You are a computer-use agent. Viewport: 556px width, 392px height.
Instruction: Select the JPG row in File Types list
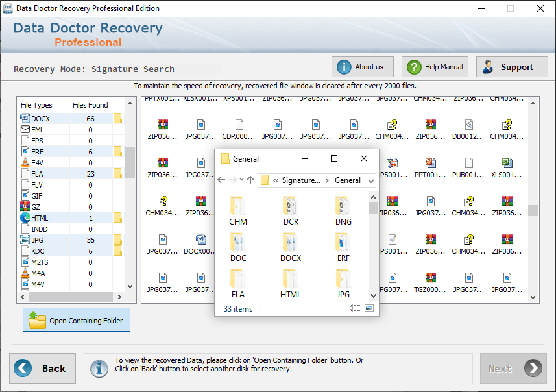pos(71,240)
